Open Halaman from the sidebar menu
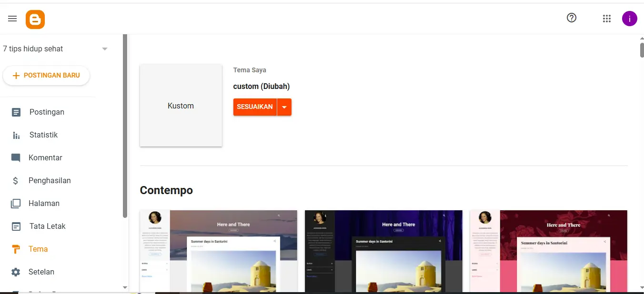The height and width of the screenshot is (294, 644). [44, 204]
